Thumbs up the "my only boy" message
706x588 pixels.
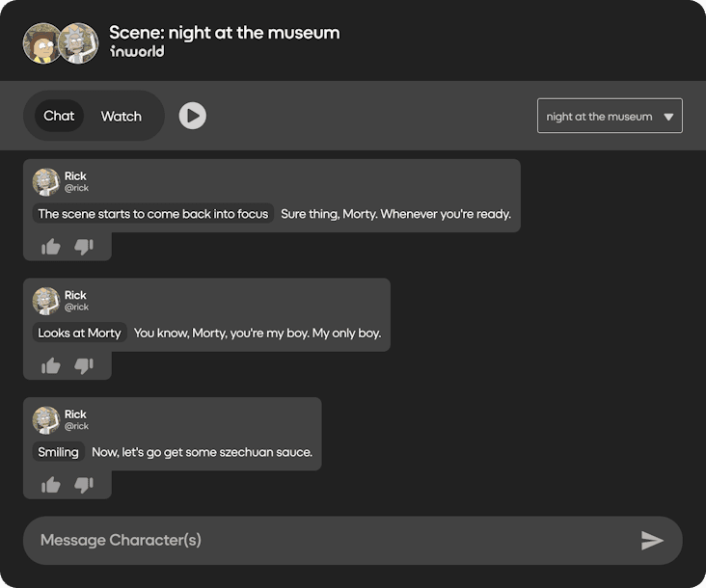pos(51,365)
